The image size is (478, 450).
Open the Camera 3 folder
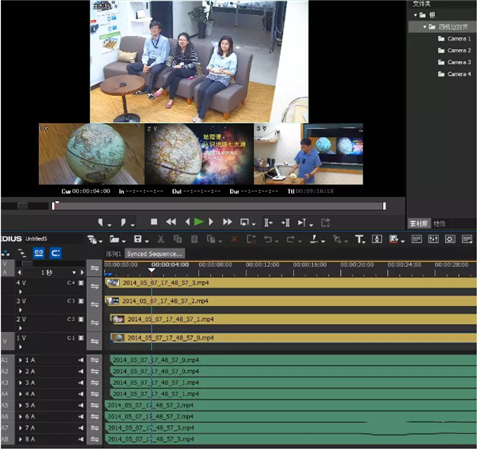[x=454, y=62]
